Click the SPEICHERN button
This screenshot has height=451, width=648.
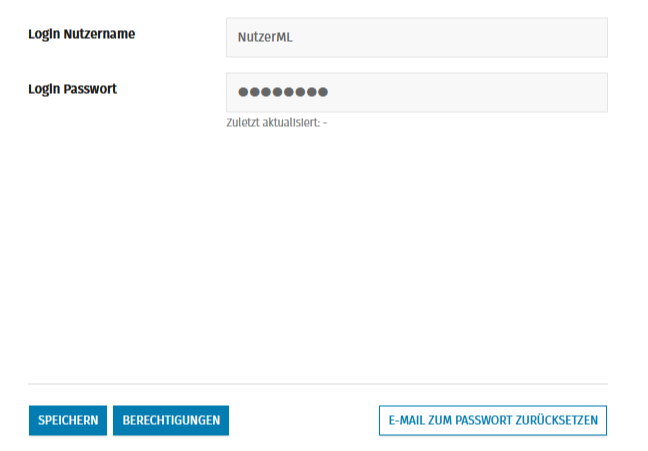(67, 420)
